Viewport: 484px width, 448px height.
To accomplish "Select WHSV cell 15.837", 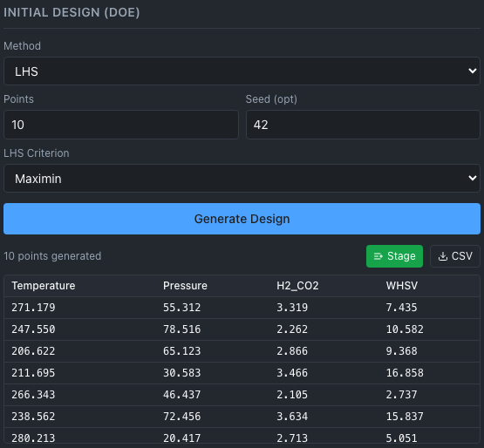I will click(x=405, y=417).
